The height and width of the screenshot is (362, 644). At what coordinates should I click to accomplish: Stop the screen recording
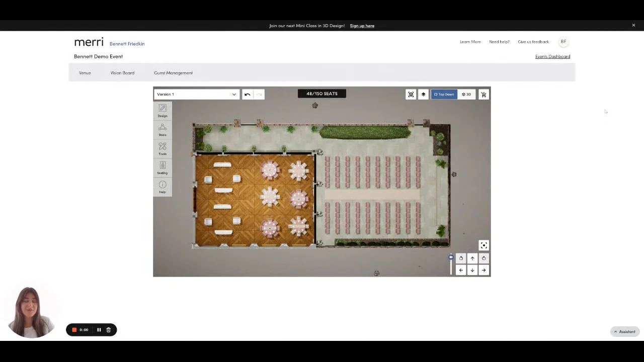point(74,330)
